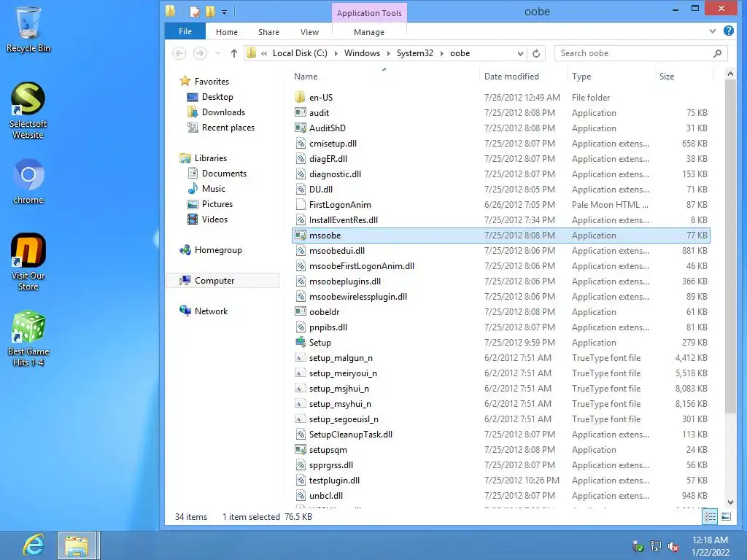This screenshot has width=747, height=560.
Task: Open the Manage ribbon tab
Action: [368, 32]
